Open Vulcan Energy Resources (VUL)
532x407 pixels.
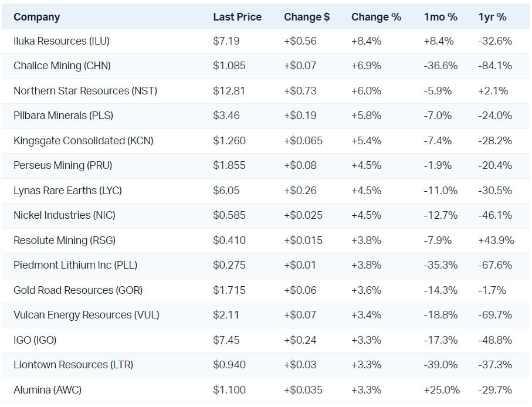click(86, 315)
